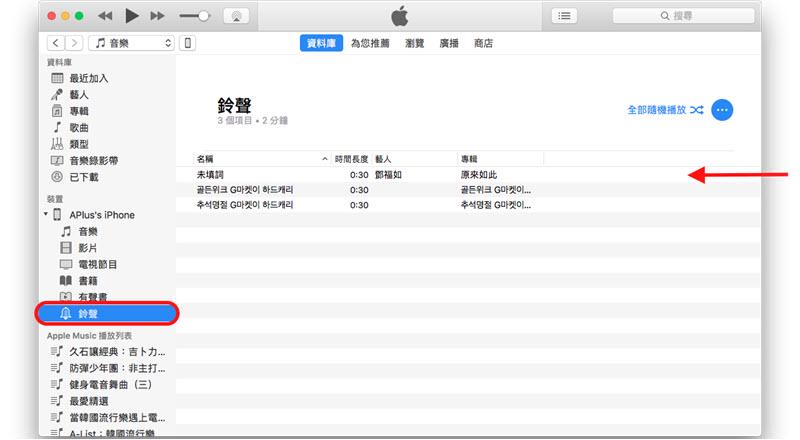Switch to the 資料庫 tab

pos(321,43)
